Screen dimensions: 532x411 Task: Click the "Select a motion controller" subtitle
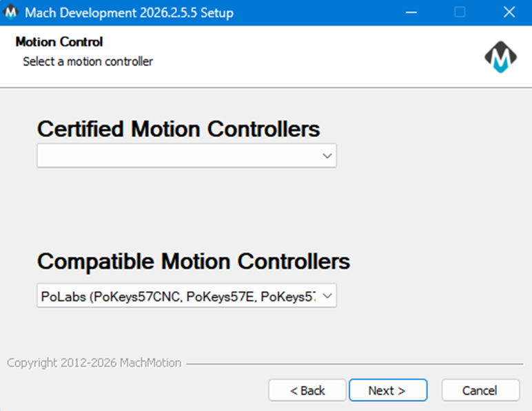coord(88,62)
